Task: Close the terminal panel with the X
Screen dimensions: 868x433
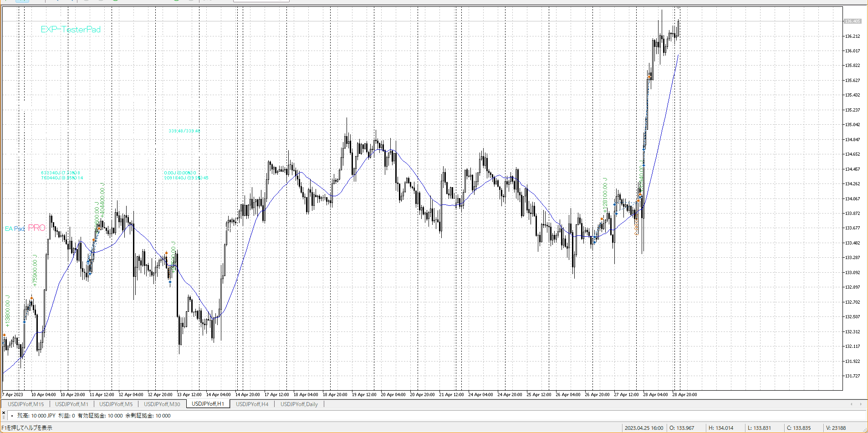Action: point(4,413)
